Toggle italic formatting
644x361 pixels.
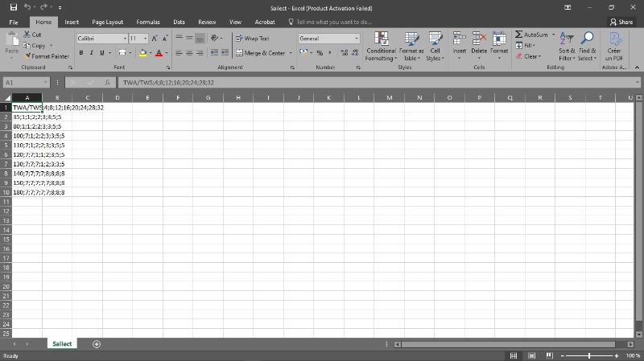92,53
